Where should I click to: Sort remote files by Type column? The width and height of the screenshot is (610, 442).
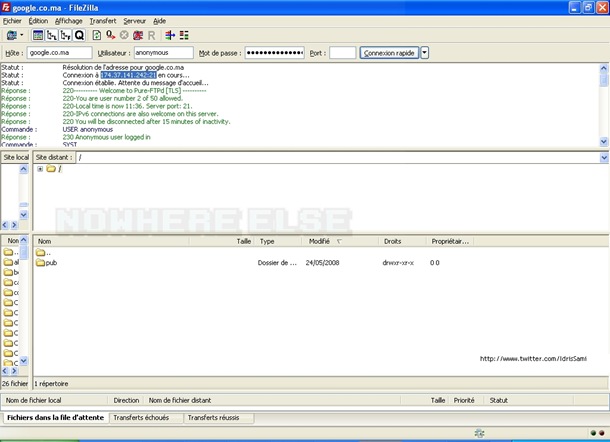coord(279,241)
